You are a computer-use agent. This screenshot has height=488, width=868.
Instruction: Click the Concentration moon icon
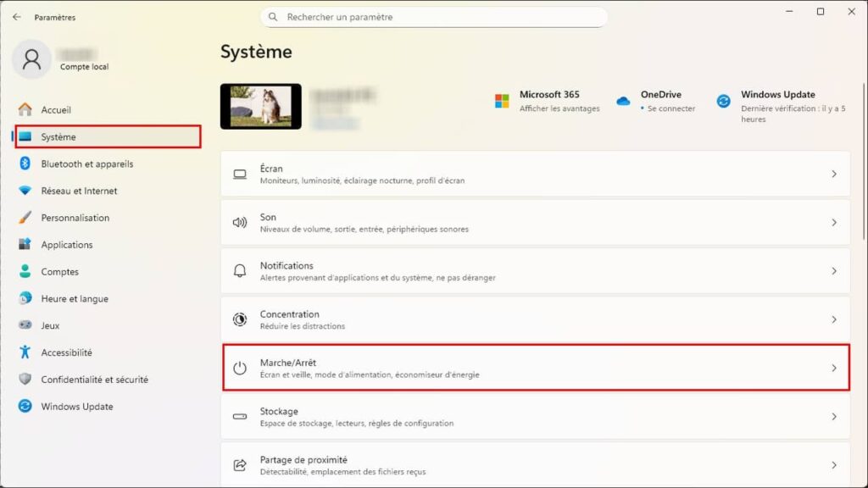pyautogui.click(x=240, y=319)
